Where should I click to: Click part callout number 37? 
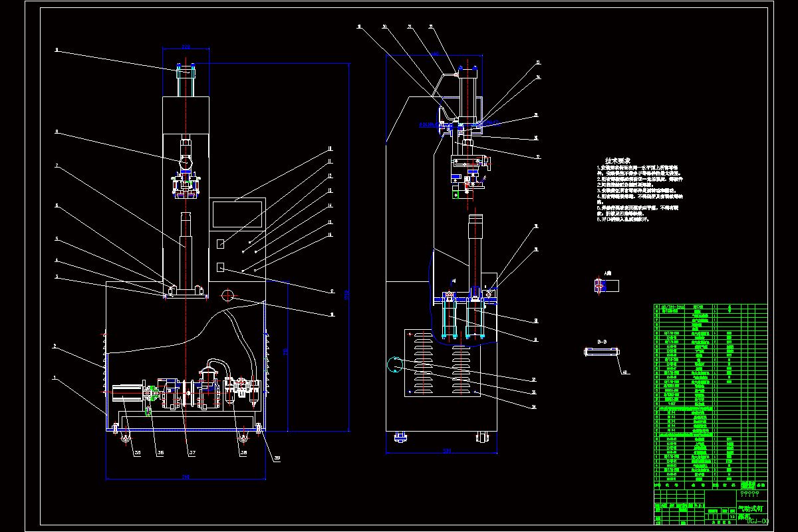click(x=192, y=453)
